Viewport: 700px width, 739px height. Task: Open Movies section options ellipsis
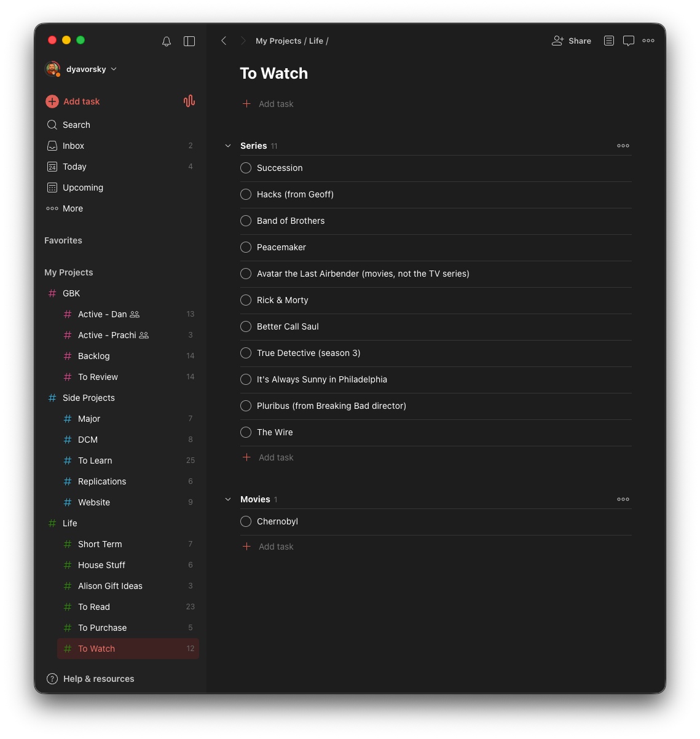click(x=623, y=499)
